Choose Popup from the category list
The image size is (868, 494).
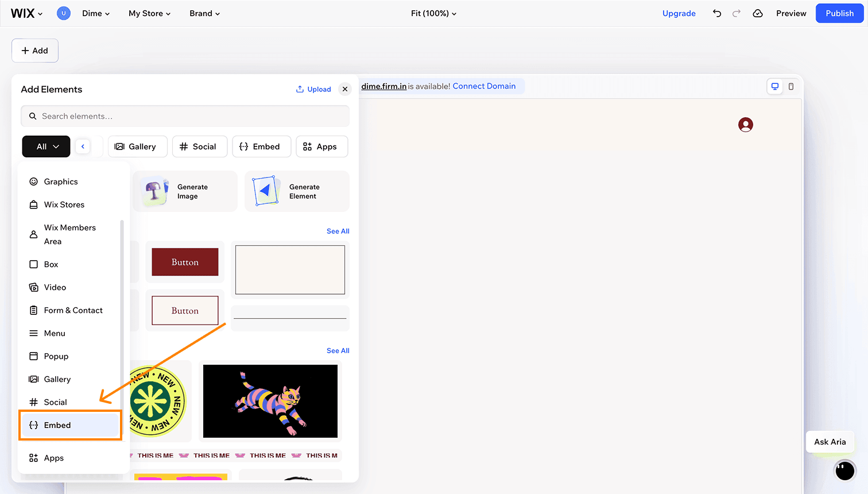click(x=70, y=356)
